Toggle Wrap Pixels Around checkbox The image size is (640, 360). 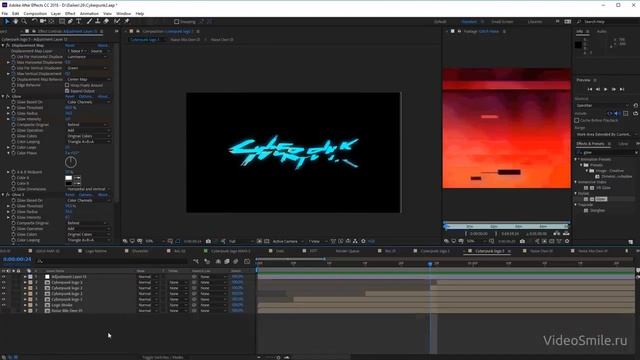(67, 85)
